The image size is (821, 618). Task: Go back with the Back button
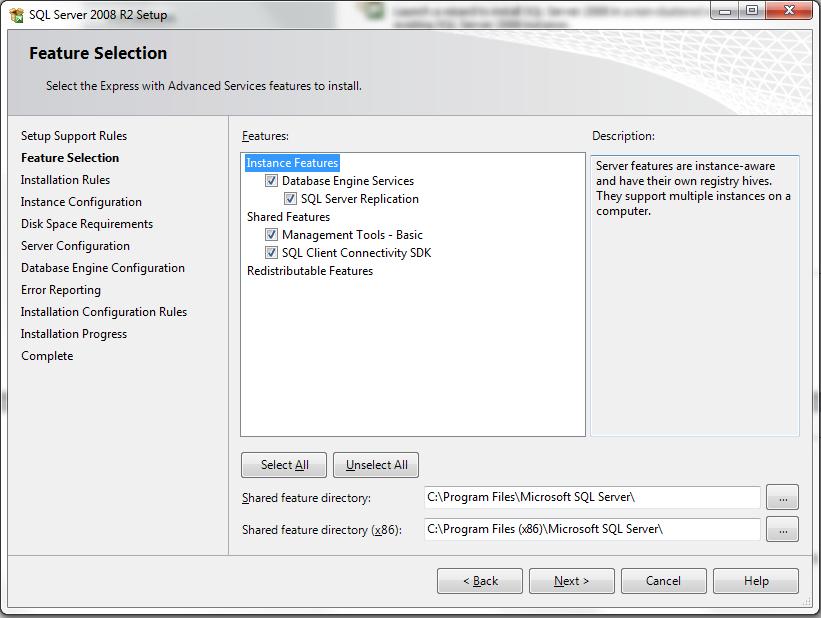[x=480, y=581]
